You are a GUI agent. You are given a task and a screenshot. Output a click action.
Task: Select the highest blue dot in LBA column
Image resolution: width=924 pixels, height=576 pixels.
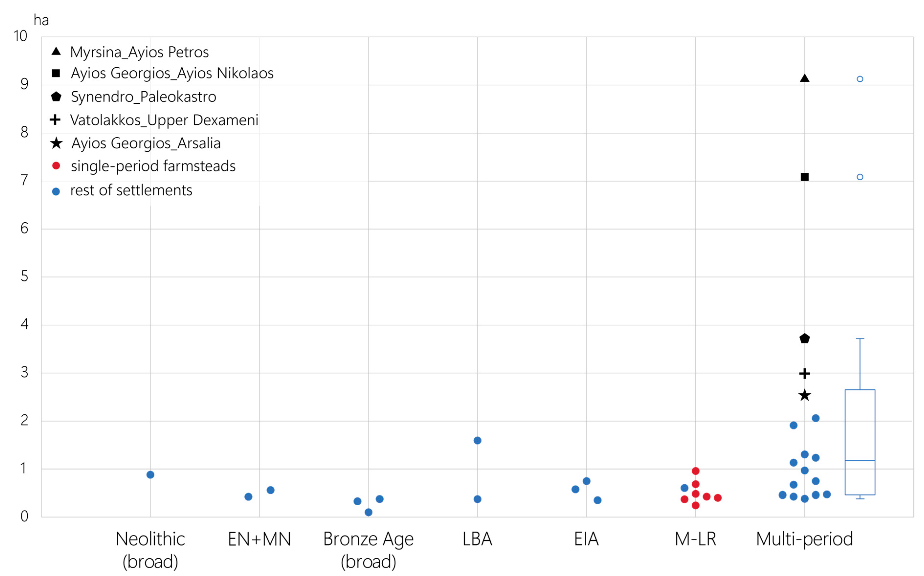[478, 440]
